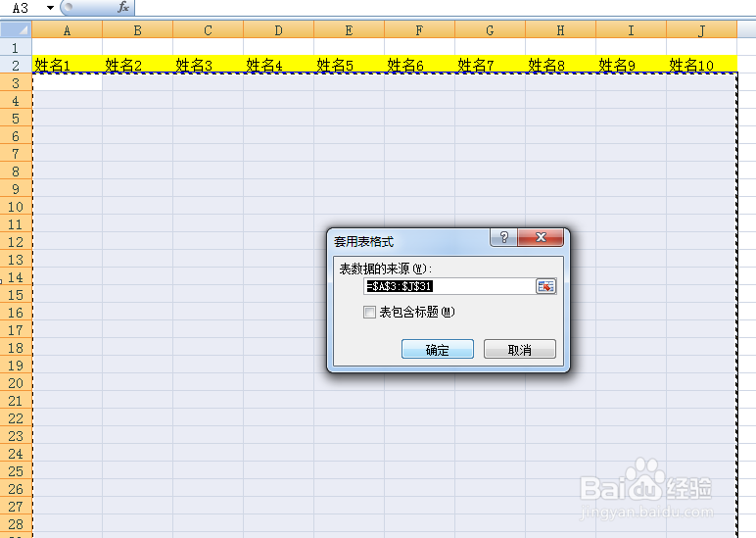The width and height of the screenshot is (756, 538).
Task: Select the 姓名2 cell
Action: coord(137,65)
